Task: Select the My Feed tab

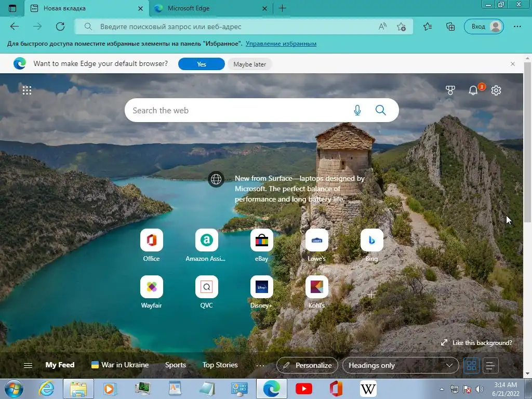Action: click(x=60, y=365)
